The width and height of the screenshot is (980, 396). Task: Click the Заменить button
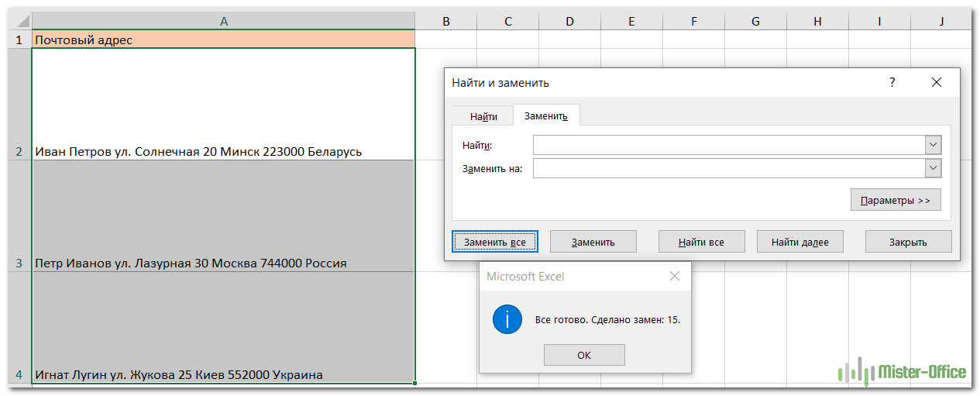click(593, 242)
